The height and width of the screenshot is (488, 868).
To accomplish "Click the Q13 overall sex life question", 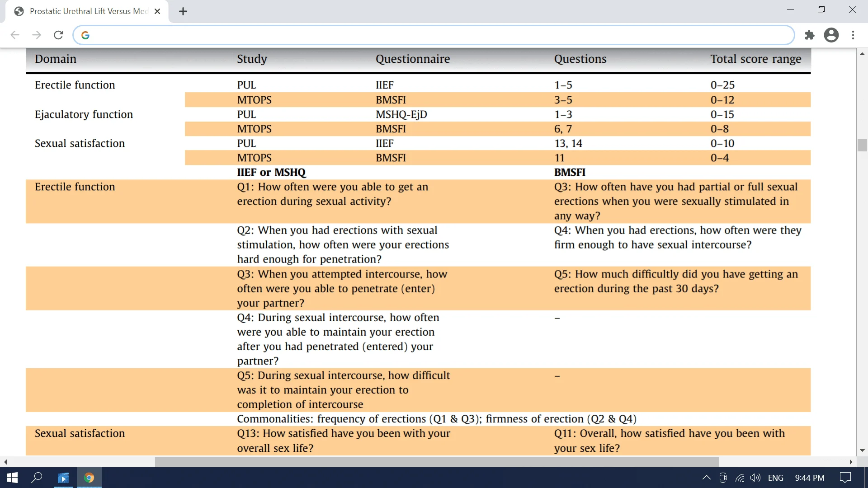I will point(344,441).
